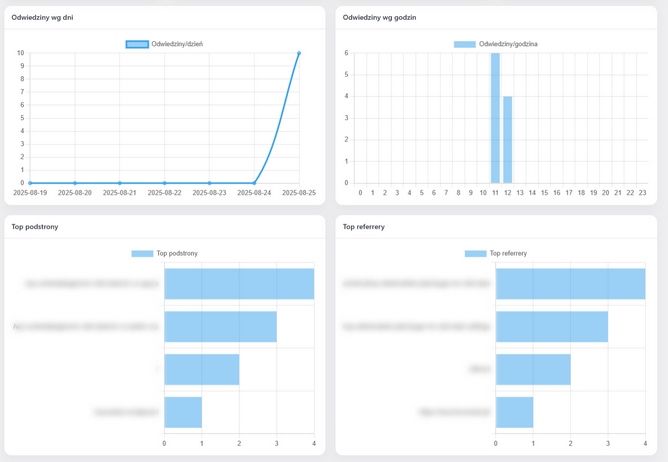
Task: Click the line chart point for 2025-08-21
Action: coord(120,183)
